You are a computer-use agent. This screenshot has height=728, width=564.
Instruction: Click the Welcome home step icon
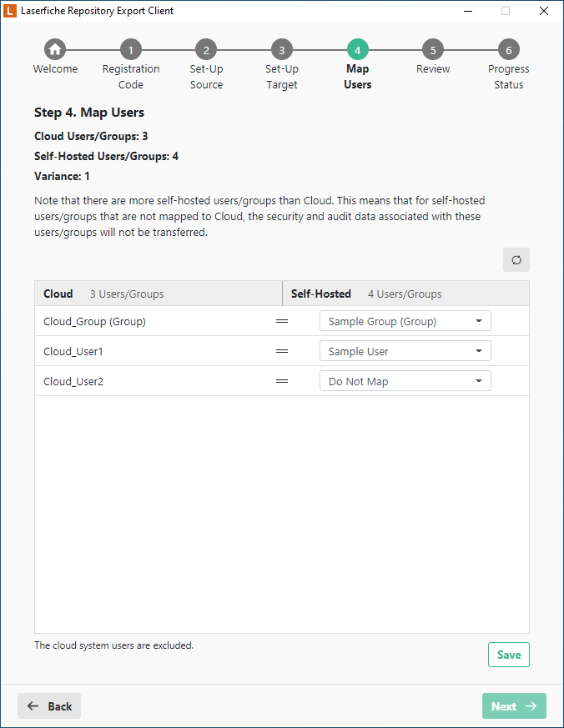tap(55, 49)
